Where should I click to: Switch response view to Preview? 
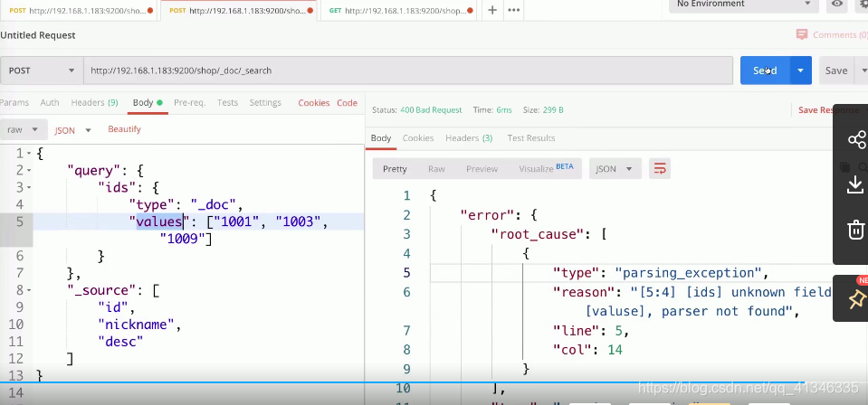[482, 169]
